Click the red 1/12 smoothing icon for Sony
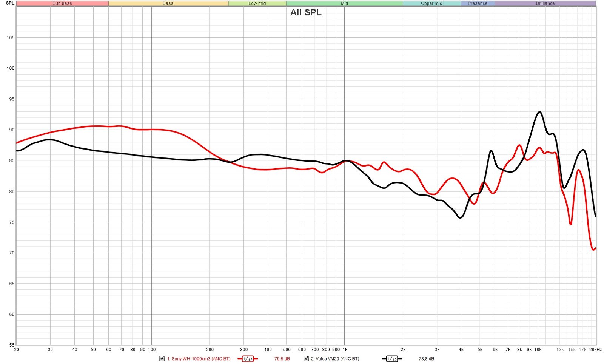Viewport: 604px width, 364px height. (x=248, y=359)
